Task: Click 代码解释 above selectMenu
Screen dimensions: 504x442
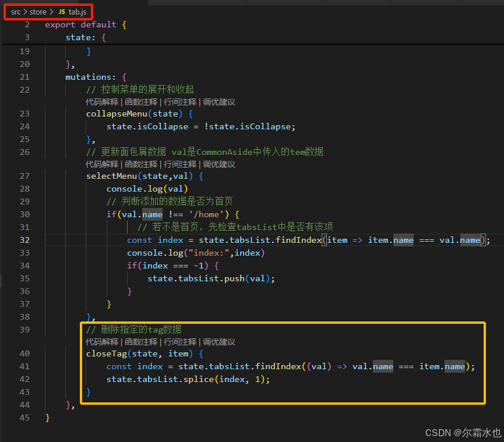Action: (102, 164)
